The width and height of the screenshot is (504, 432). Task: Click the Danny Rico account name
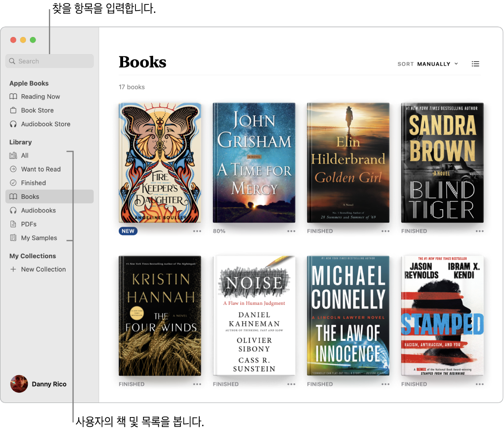[49, 384]
